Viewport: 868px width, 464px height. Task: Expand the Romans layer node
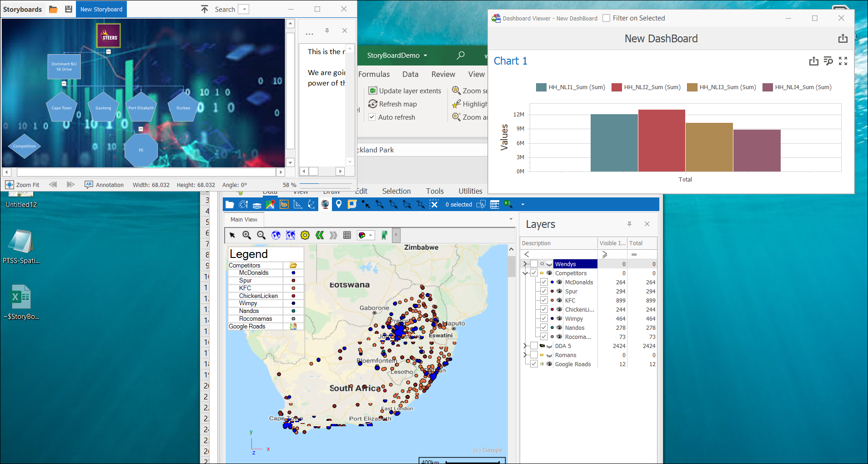coord(525,355)
